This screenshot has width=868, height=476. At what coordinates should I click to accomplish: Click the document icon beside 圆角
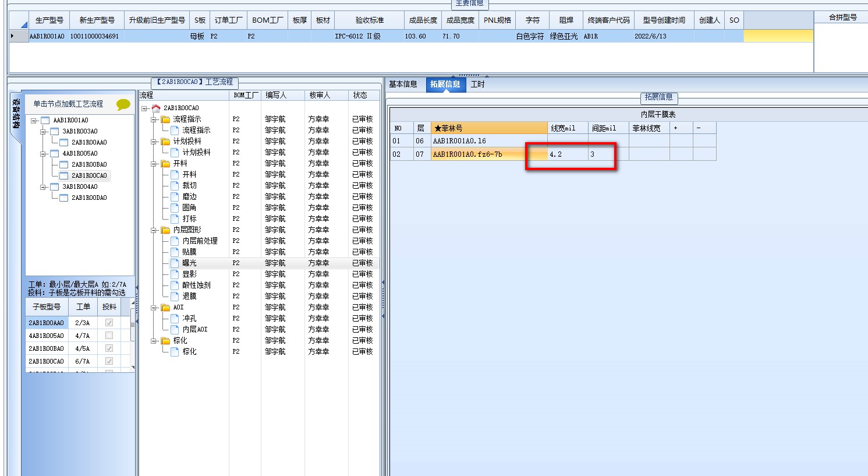(x=175, y=207)
